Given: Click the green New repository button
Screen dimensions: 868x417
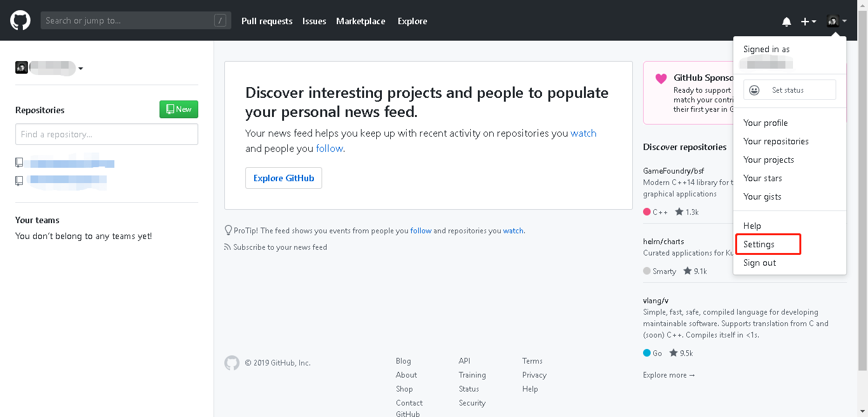Looking at the screenshot, I should [x=179, y=109].
